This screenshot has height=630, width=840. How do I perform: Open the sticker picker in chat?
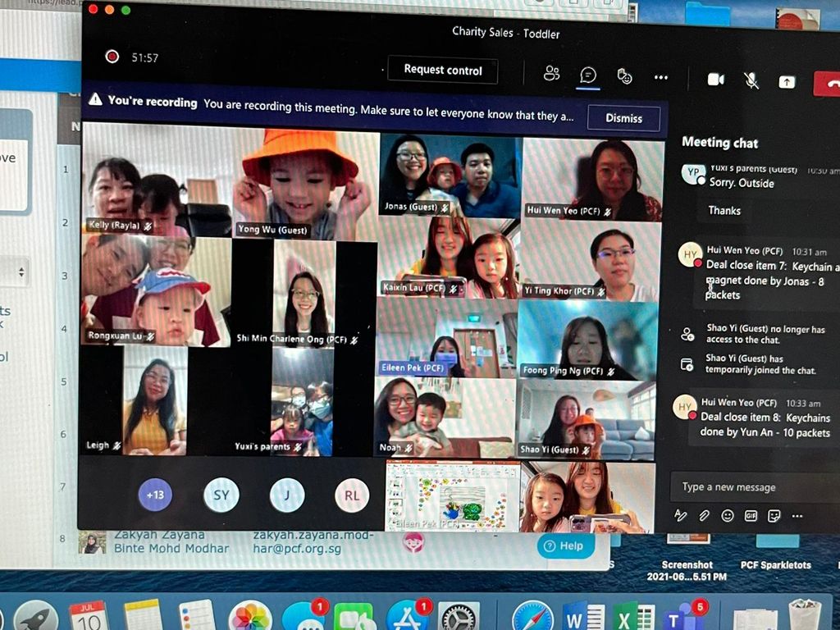pos(774,516)
